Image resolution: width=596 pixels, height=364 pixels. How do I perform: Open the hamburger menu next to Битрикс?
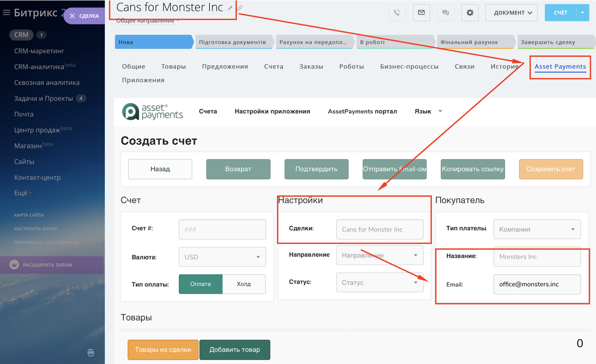(x=6, y=12)
